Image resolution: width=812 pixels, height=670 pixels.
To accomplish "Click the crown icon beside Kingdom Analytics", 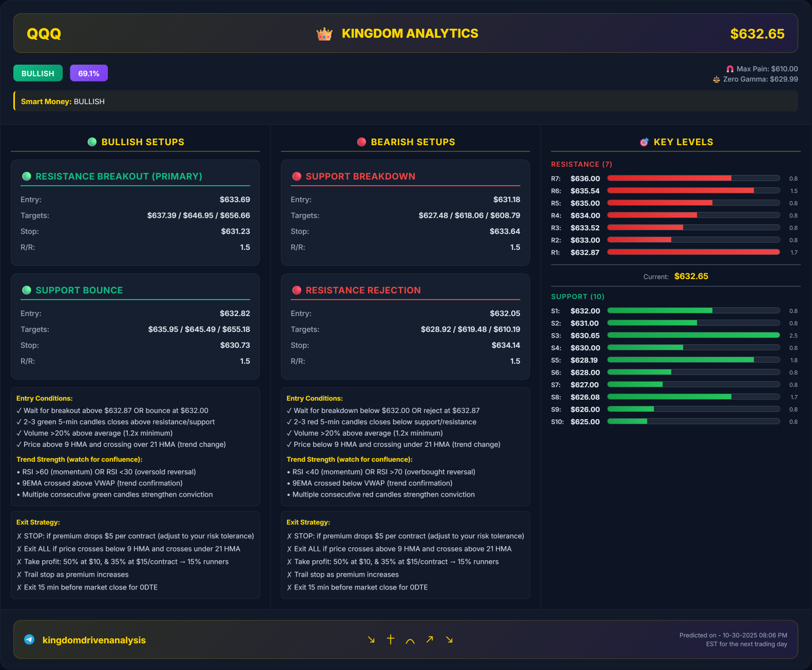I will click(x=324, y=34).
